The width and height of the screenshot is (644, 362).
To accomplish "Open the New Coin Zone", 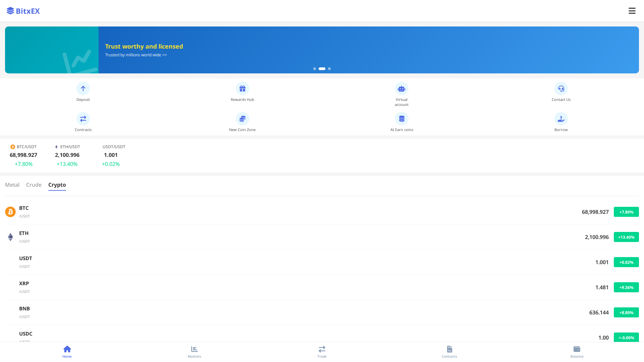I will 242,119.
